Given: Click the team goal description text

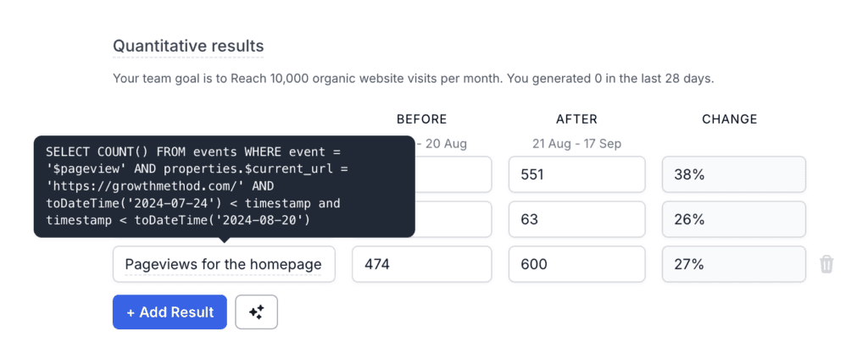Looking at the screenshot, I should [x=414, y=79].
